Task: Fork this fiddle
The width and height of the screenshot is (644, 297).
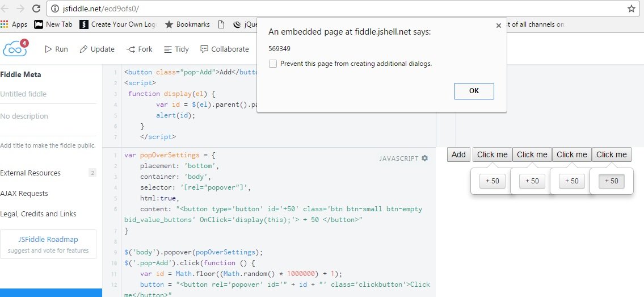Action: pyautogui.click(x=140, y=49)
